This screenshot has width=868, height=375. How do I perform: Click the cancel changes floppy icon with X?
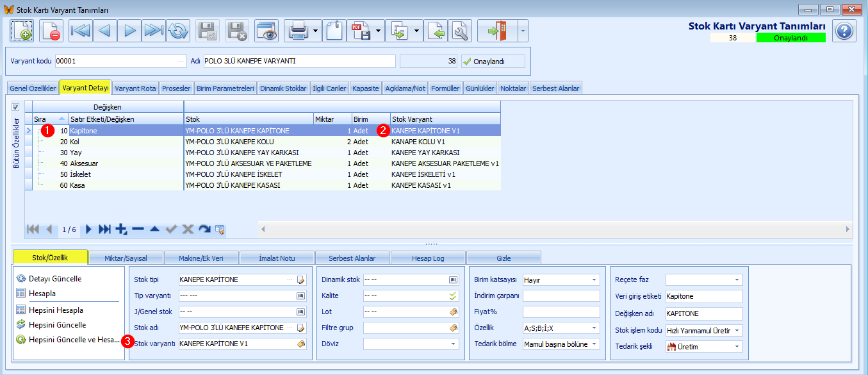tap(238, 31)
